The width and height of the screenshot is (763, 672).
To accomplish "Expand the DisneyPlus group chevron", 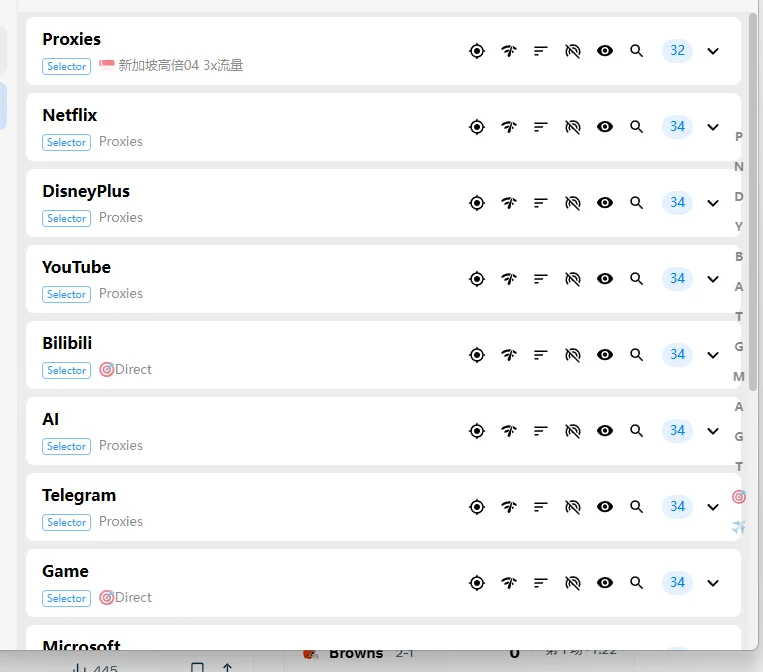I will point(713,203).
